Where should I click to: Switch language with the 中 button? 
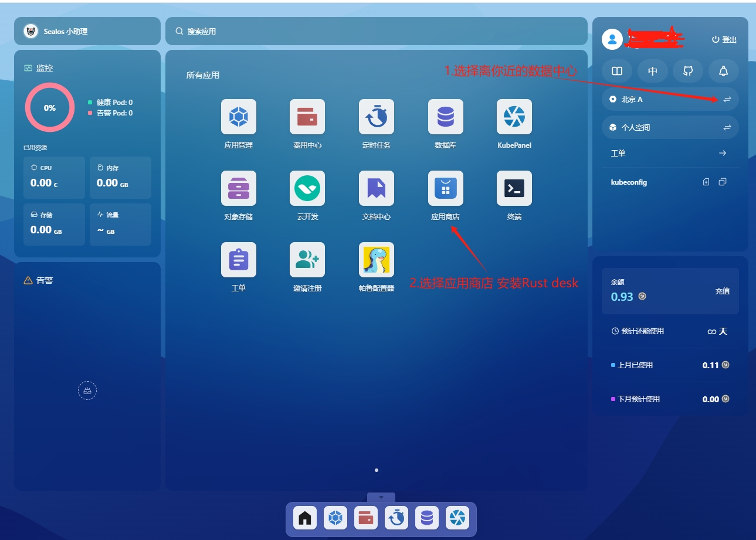(x=653, y=71)
